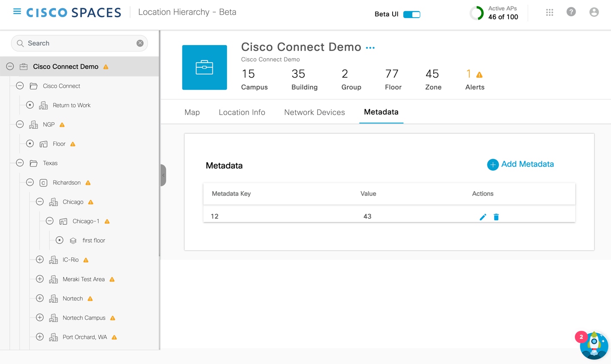Click the metadata value cell "43"

pyautogui.click(x=367, y=217)
